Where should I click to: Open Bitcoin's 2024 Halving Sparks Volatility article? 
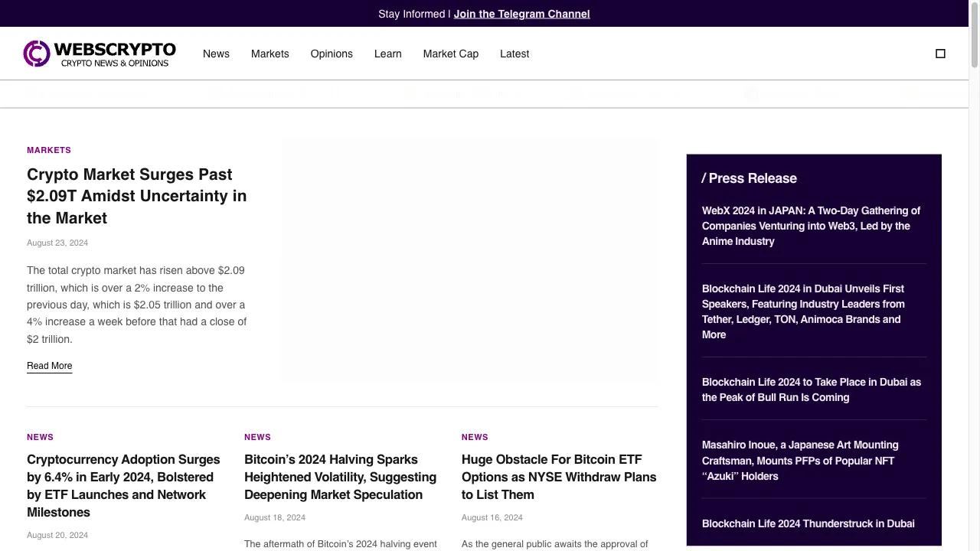[340, 477]
